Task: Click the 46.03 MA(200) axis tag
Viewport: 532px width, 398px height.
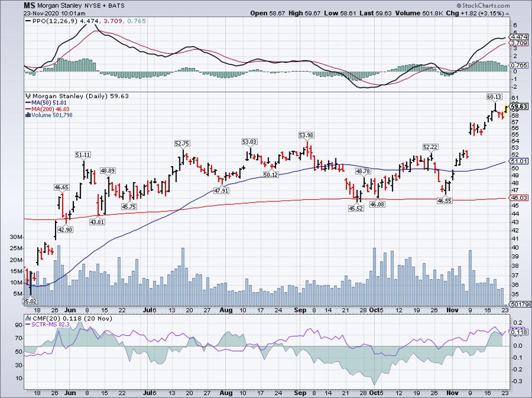Action: [519, 198]
